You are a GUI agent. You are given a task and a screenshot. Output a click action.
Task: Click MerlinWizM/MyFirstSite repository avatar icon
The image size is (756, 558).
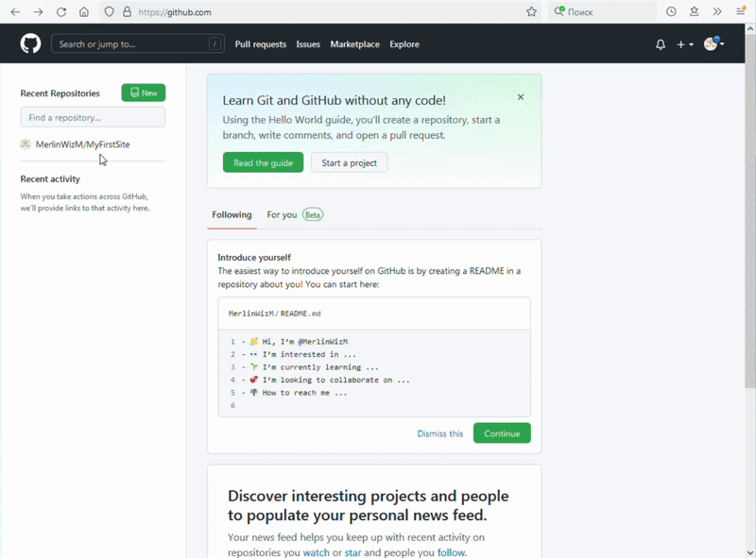[x=26, y=144]
